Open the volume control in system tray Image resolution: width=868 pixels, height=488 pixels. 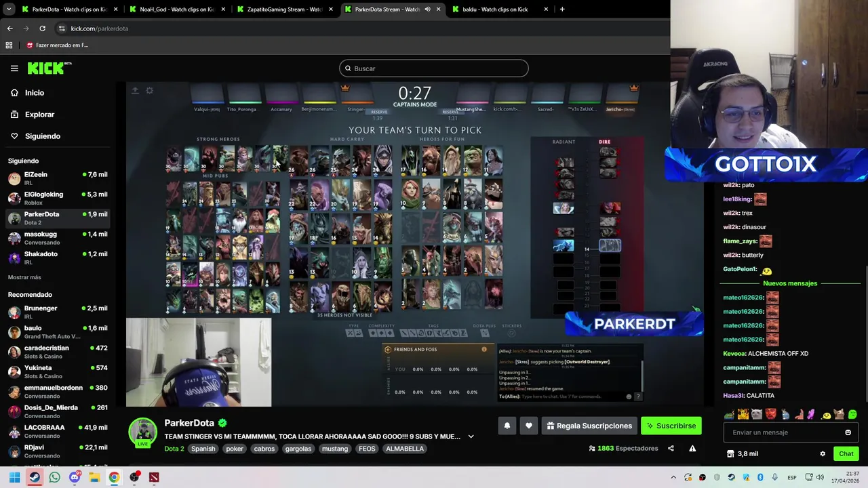[x=820, y=477]
